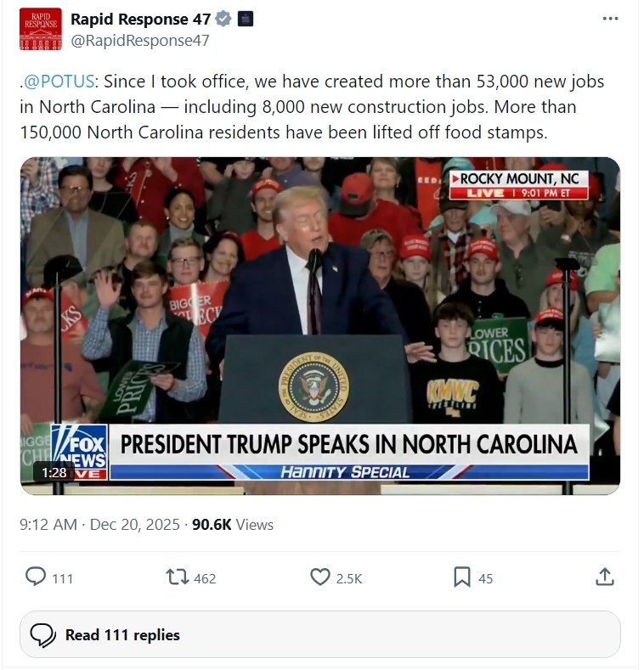Click the repost arrows icon

coord(178,577)
